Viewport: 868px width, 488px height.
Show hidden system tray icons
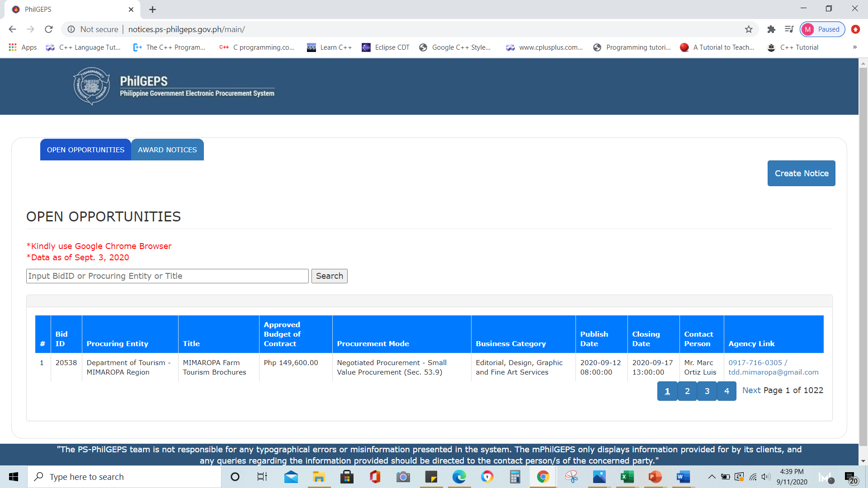[x=712, y=477]
